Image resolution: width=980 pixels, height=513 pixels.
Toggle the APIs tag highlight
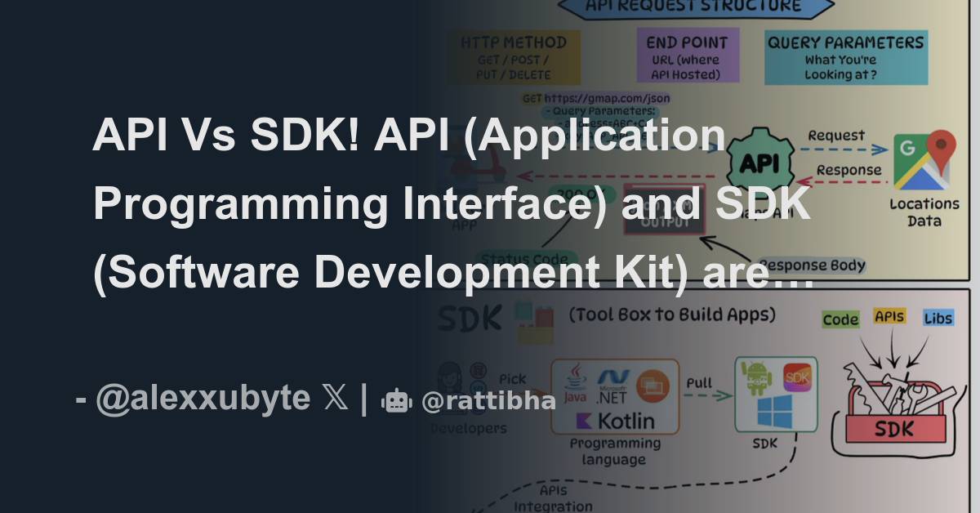click(x=889, y=318)
